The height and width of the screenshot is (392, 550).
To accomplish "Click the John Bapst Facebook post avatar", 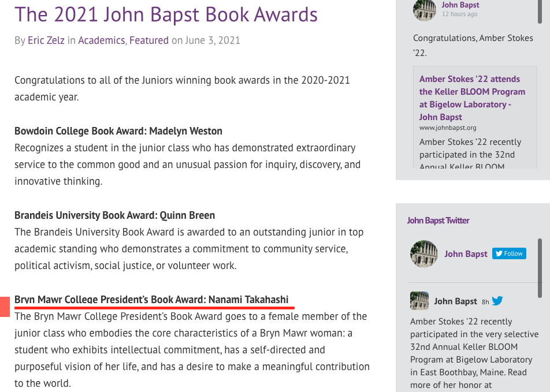I will coord(425,10).
